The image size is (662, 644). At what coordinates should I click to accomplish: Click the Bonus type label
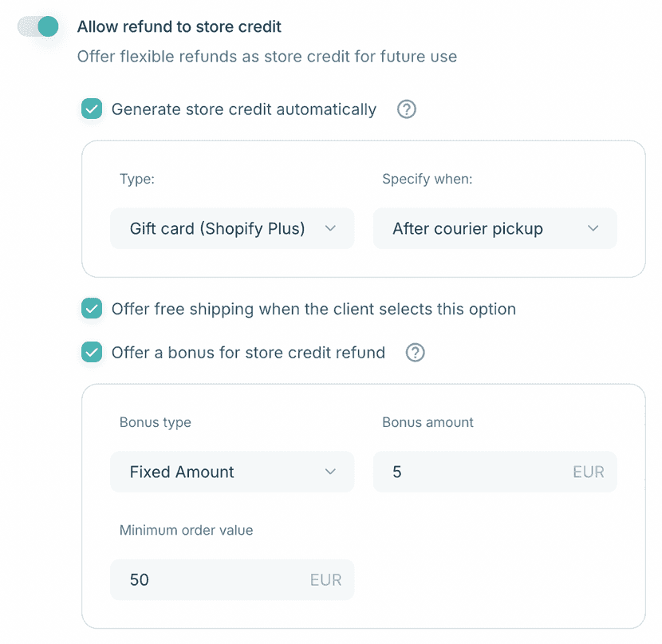click(156, 422)
